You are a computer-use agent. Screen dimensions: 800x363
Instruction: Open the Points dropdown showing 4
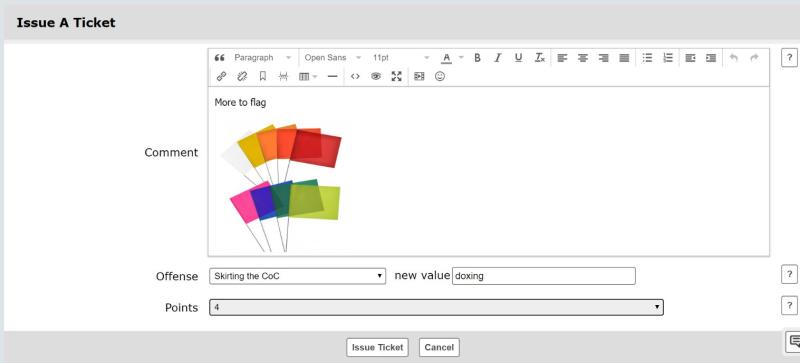(x=436, y=307)
